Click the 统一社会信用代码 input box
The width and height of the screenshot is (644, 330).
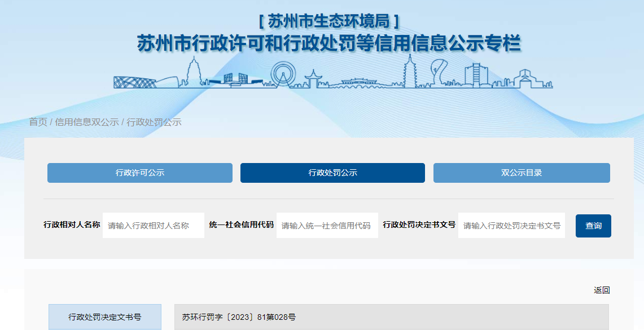coord(327,226)
